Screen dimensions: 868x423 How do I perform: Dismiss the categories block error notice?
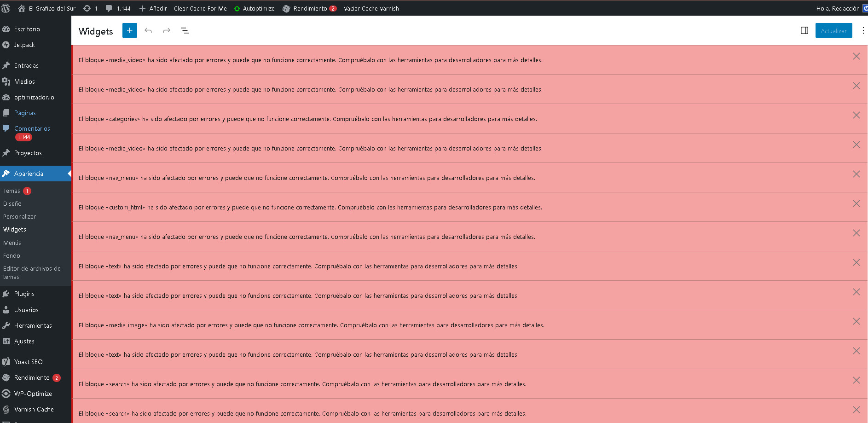click(x=856, y=115)
